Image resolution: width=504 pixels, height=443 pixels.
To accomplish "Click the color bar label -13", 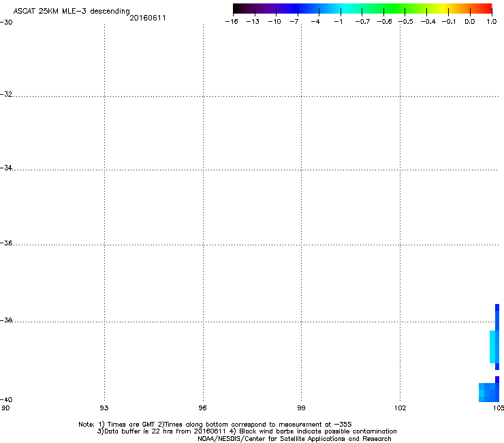I will [253, 22].
